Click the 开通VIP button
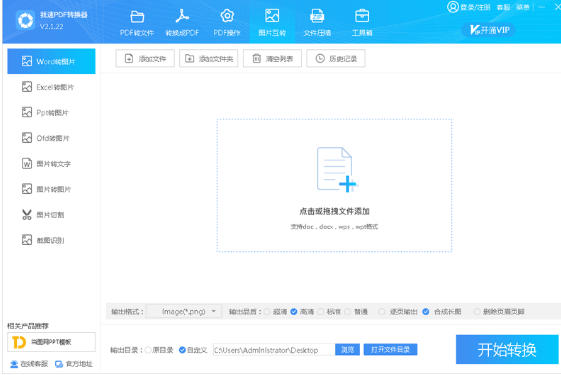This screenshot has height=375, width=561. point(489,30)
